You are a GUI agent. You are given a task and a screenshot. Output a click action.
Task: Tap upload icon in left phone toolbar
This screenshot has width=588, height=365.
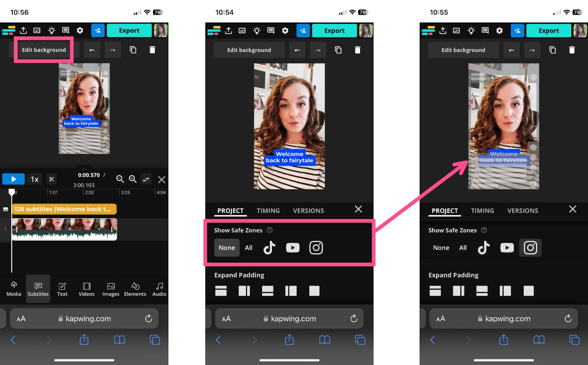click(23, 31)
